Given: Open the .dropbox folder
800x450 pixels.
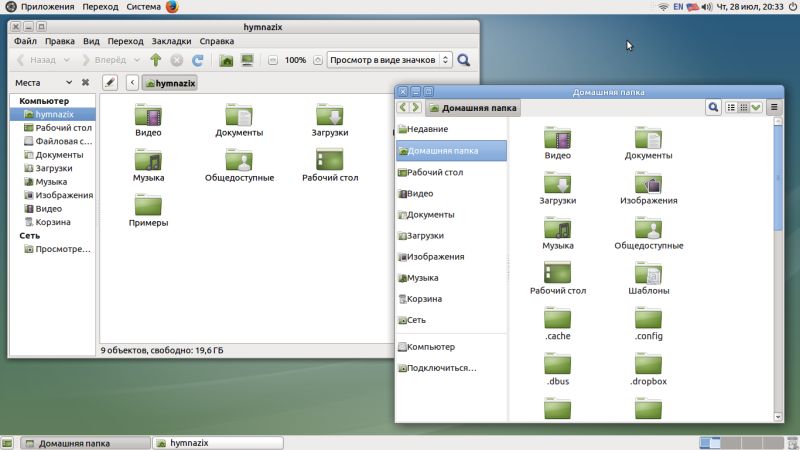Looking at the screenshot, I should 648,369.
